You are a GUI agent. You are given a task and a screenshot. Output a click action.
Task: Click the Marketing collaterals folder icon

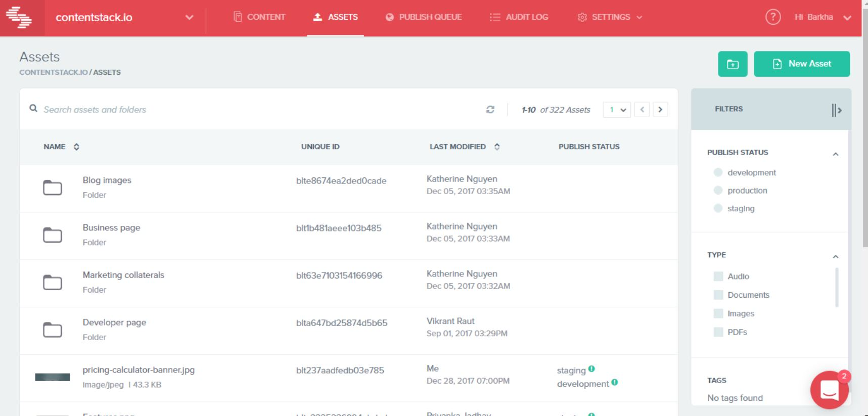click(x=53, y=282)
